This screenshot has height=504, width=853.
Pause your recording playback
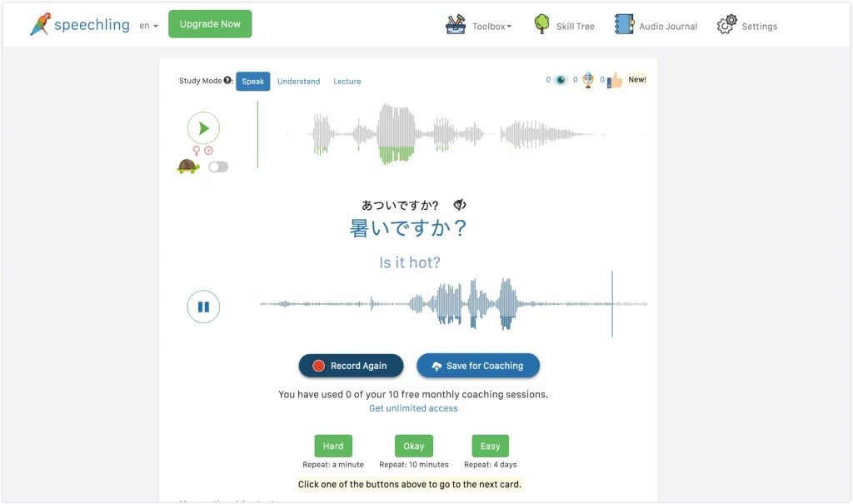pyautogui.click(x=203, y=307)
